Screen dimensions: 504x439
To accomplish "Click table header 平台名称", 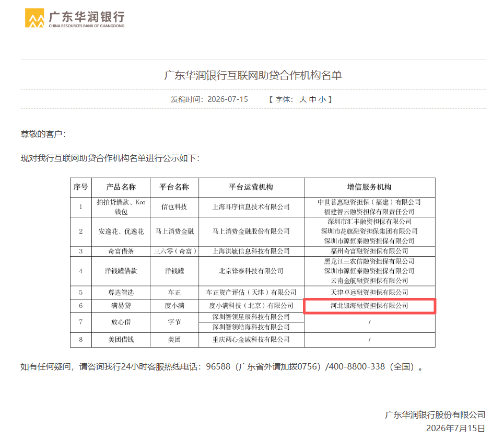I will [x=174, y=187].
